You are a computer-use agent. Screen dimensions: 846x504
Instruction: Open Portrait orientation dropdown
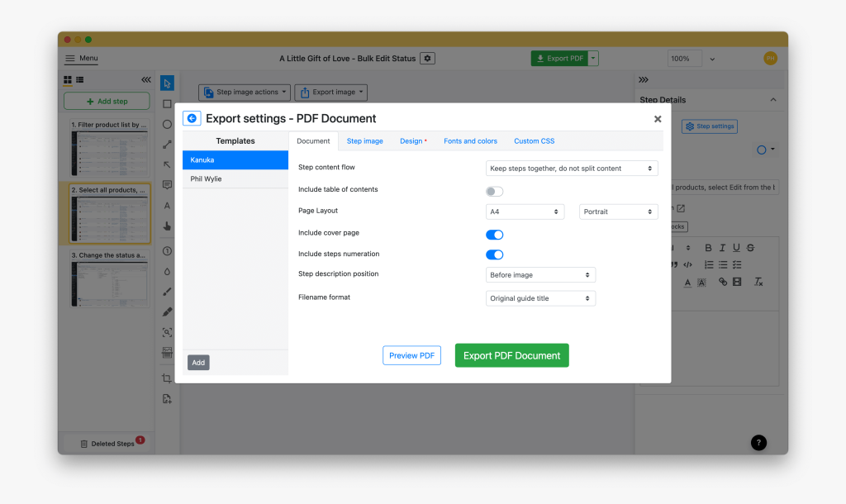click(x=618, y=212)
